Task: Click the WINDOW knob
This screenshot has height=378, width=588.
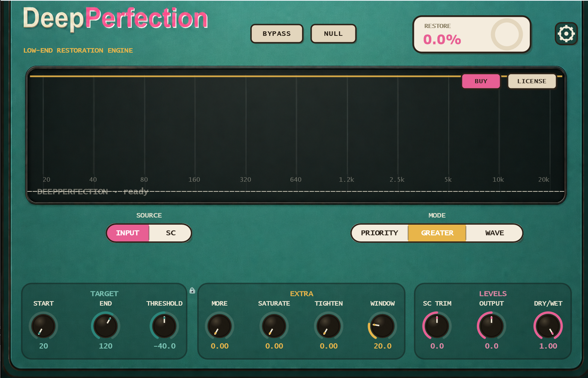Action: [383, 326]
